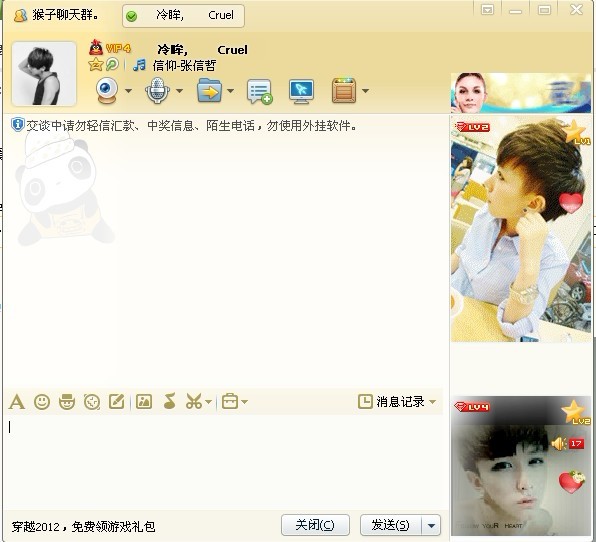This screenshot has width=596, height=542.
Task: Click the blue shield safety notice icon
Action: point(17,125)
